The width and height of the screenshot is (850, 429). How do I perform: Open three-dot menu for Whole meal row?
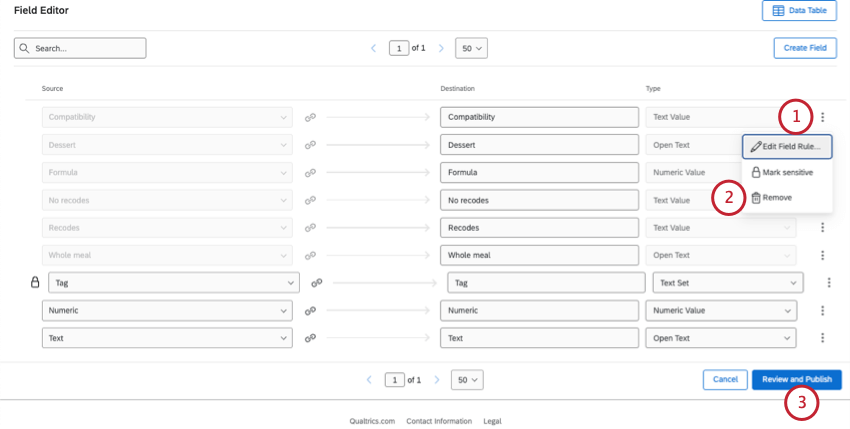[x=823, y=255]
